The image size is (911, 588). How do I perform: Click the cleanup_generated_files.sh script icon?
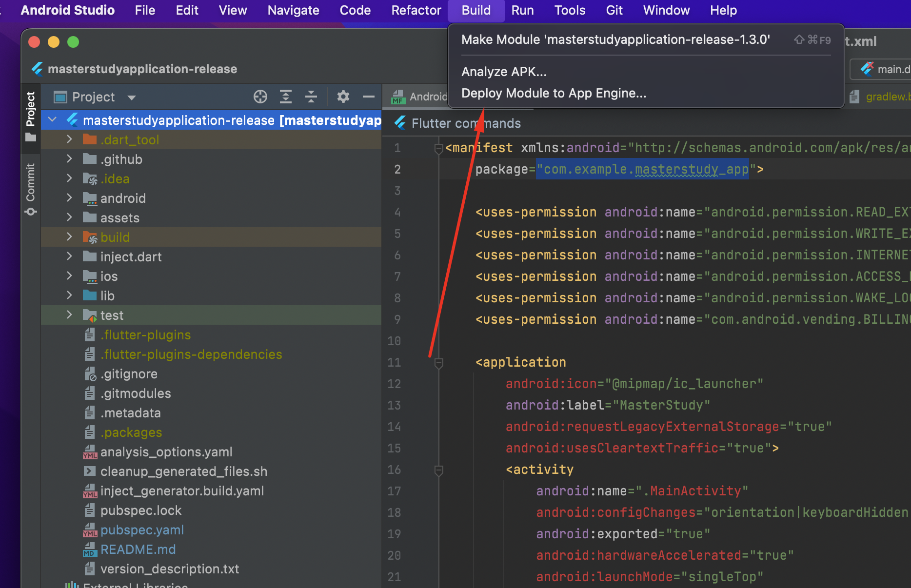pos(90,471)
